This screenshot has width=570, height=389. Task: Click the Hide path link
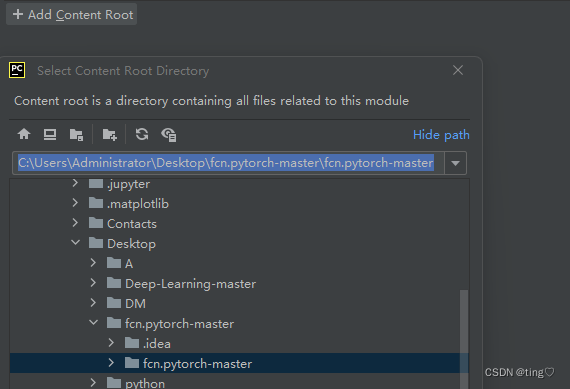click(441, 135)
